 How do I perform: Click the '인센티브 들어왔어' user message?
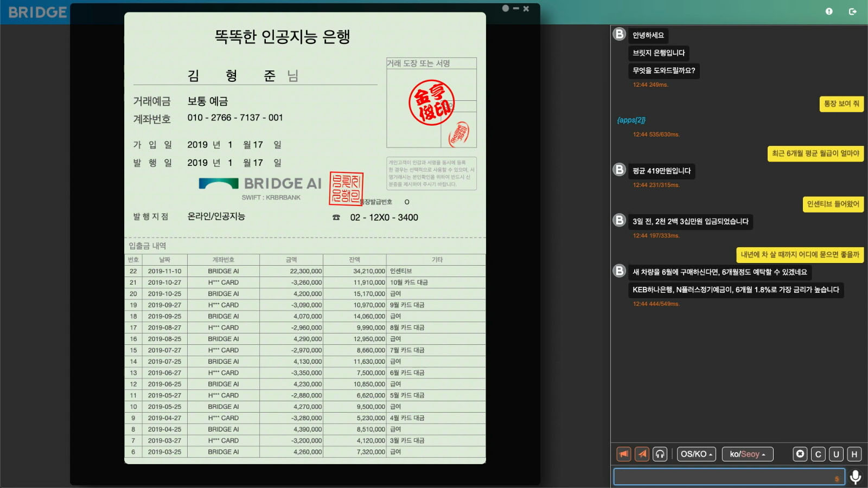(x=833, y=204)
